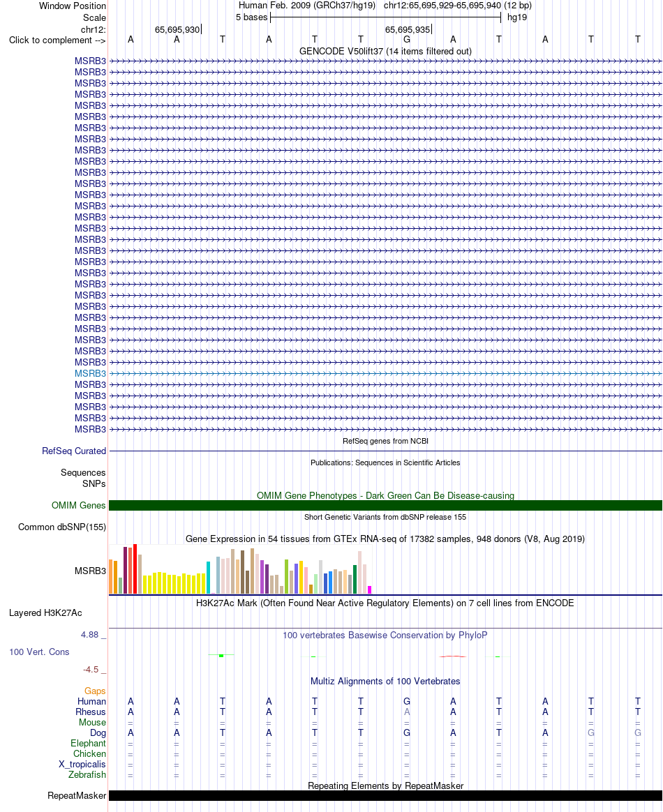Open the 'H3K27Ac Mark' ENCODE track title

click(x=385, y=603)
